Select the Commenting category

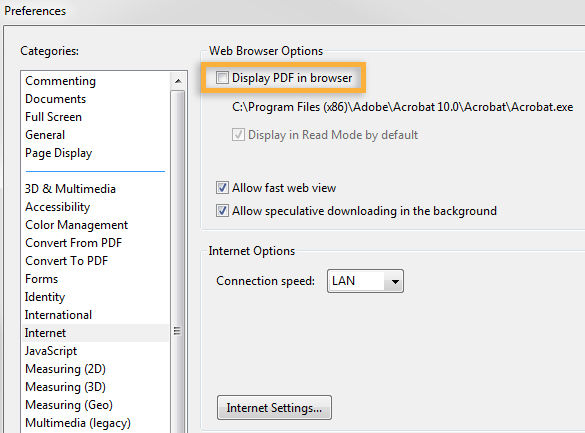click(60, 81)
